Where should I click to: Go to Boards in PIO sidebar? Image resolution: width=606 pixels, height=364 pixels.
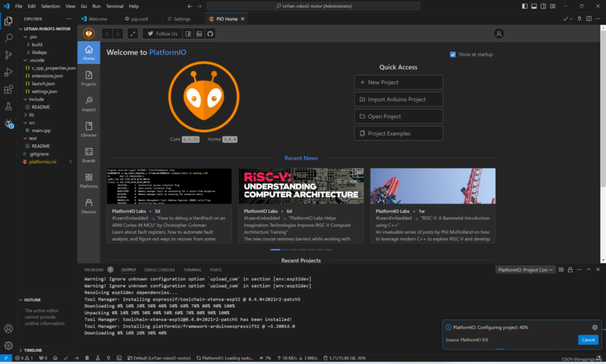pos(89,155)
